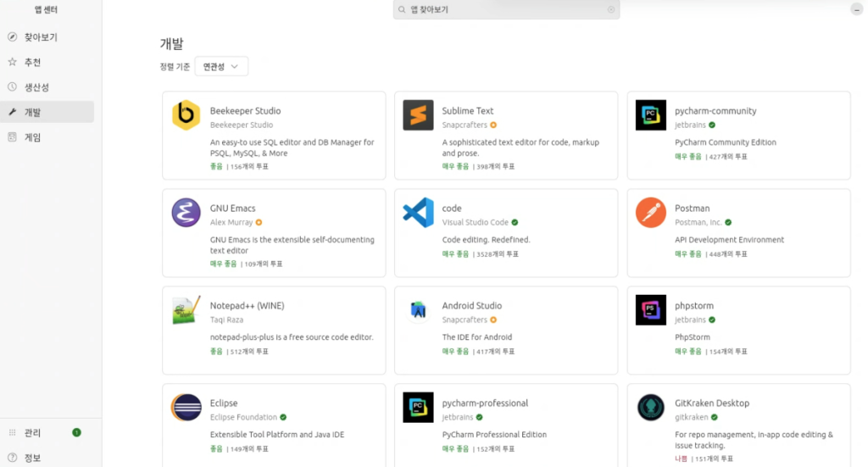868x467 pixels.
Task: Click the verified badge next to gitkraken
Action: (x=714, y=417)
